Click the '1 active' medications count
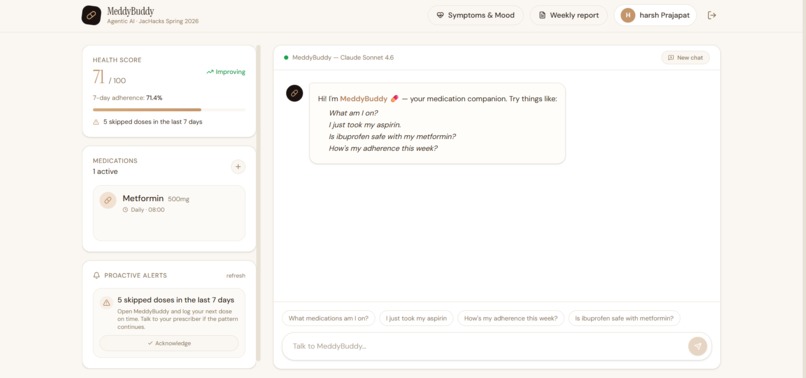Image resolution: width=806 pixels, height=378 pixels. 105,172
